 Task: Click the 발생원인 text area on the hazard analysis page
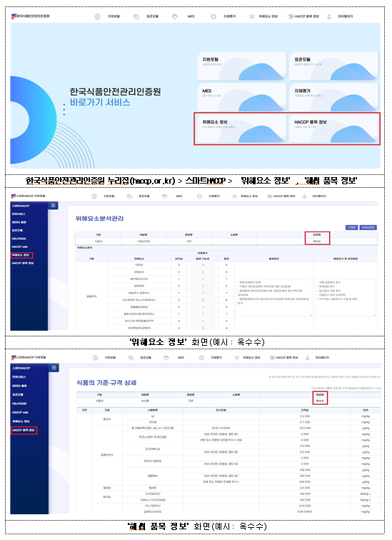tap(274, 298)
